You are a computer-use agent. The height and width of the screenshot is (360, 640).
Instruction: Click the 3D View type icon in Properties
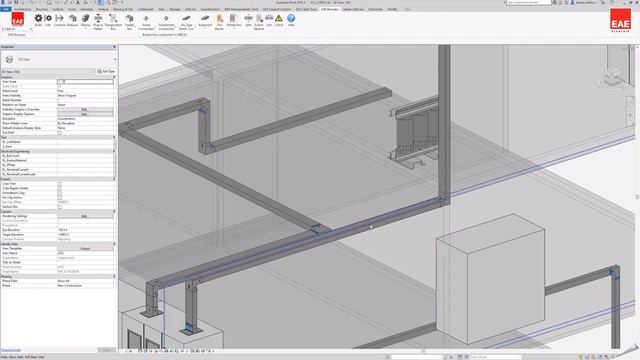9,60
